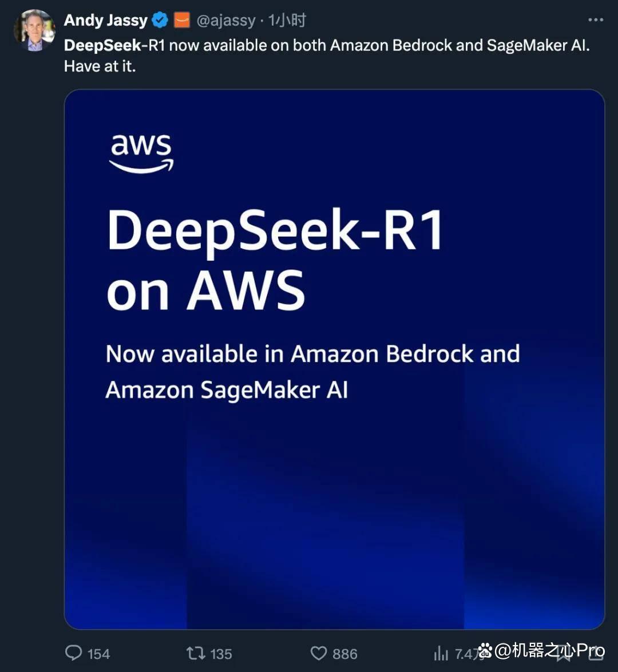618x672 pixels.
Task: Click the orange Amazon affiliation badge
Action: (182, 20)
